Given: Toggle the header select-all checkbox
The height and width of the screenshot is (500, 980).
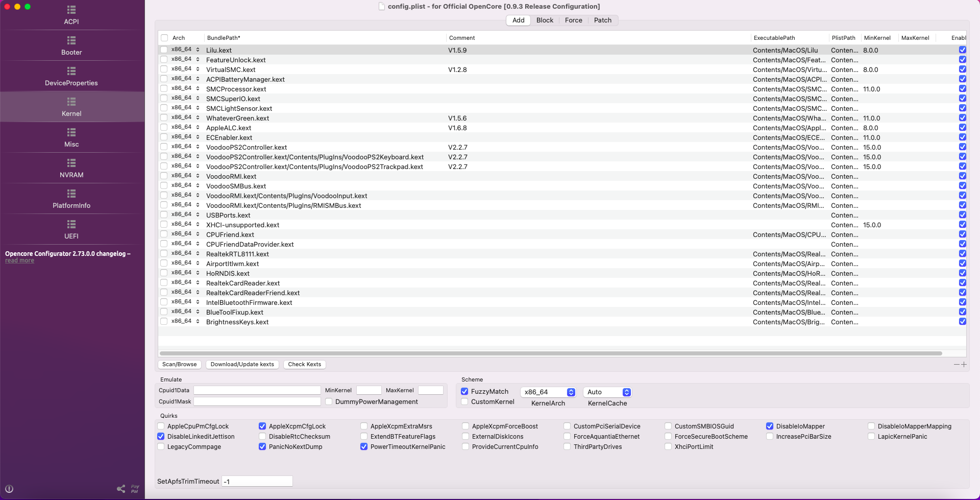Looking at the screenshot, I should (164, 38).
